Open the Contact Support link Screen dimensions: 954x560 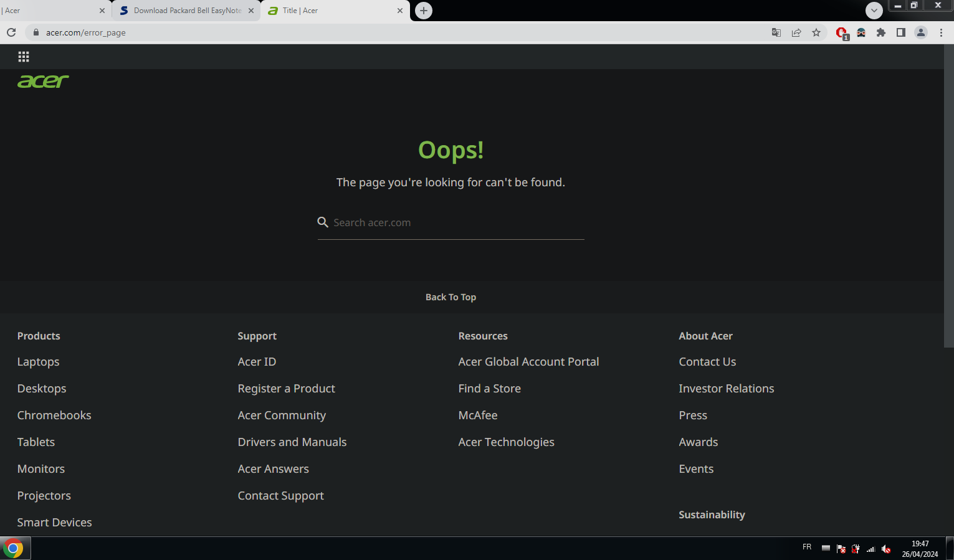(x=281, y=496)
